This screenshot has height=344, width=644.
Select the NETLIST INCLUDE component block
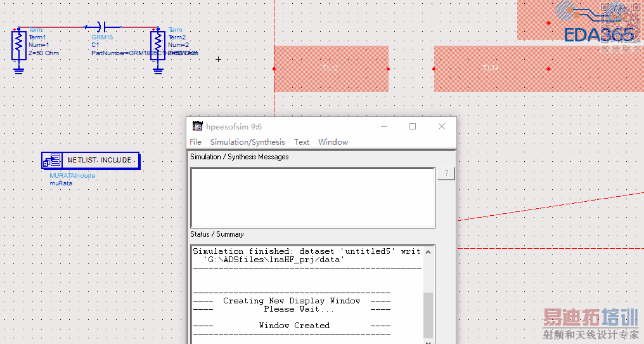(91, 160)
